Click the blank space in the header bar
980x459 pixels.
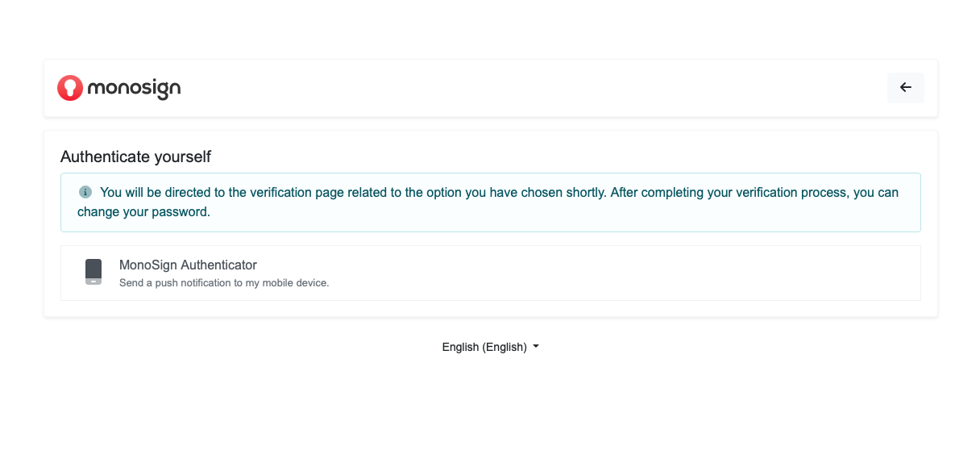click(x=524, y=88)
